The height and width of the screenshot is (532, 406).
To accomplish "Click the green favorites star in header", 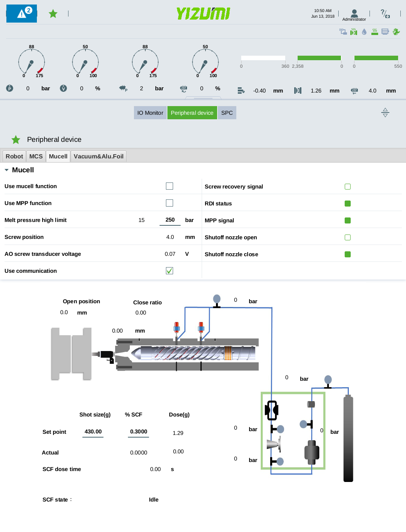I will pyautogui.click(x=53, y=14).
